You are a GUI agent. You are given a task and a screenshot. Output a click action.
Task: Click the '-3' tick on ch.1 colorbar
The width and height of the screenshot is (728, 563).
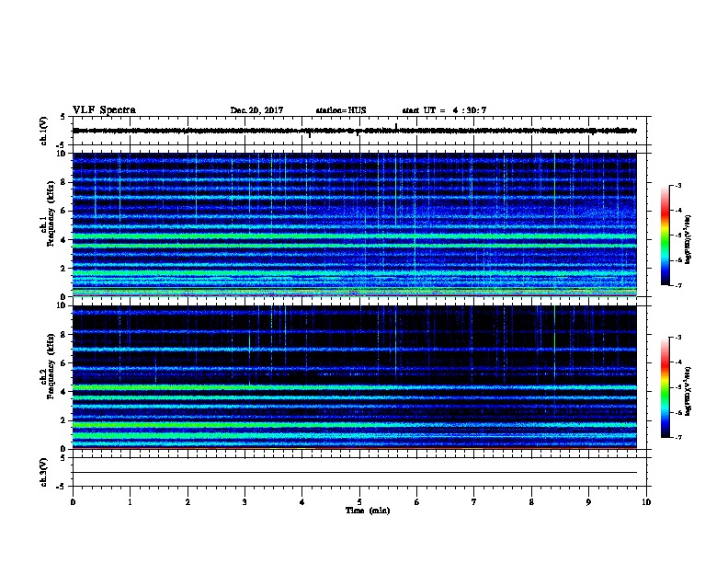677,185
